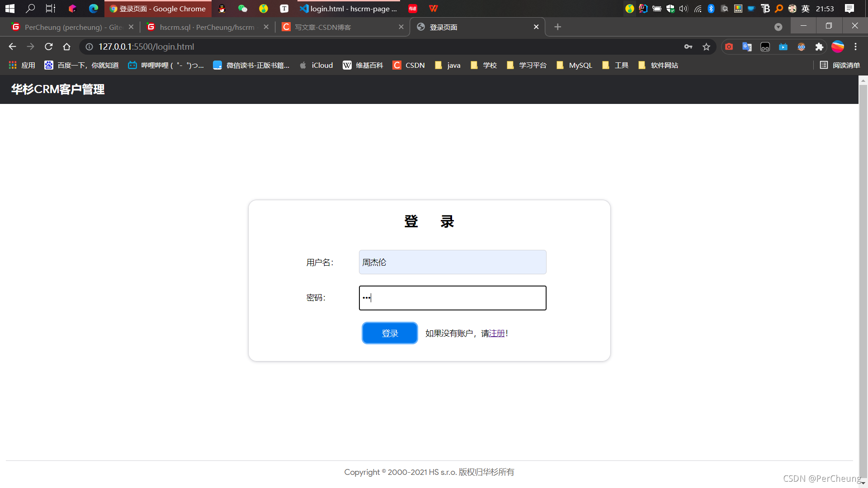
Task: Click the blue 登录 button
Action: (x=390, y=333)
